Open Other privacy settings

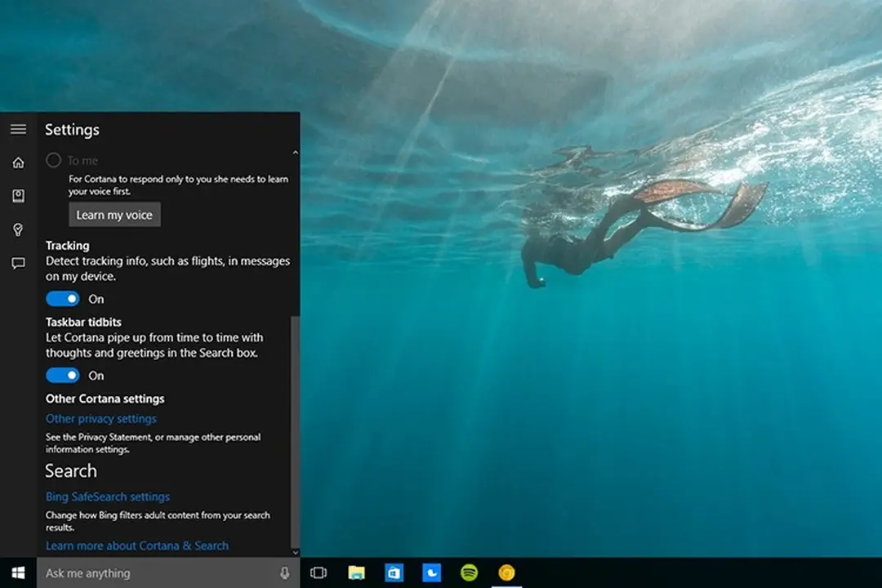100,418
